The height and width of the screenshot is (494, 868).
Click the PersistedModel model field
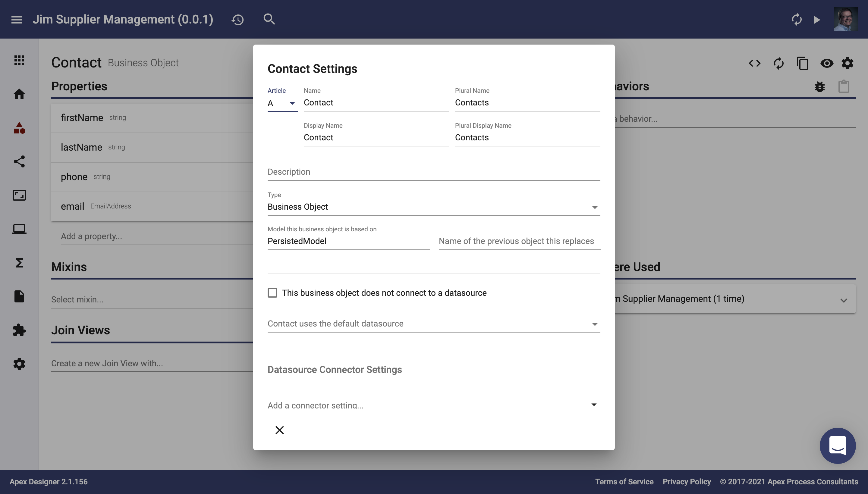click(348, 241)
